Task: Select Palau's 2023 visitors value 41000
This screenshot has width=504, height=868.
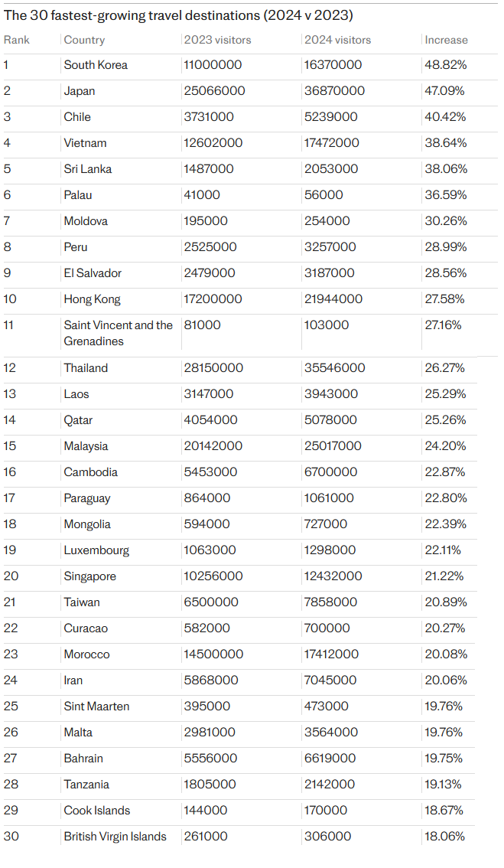Action: pyautogui.click(x=203, y=195)
